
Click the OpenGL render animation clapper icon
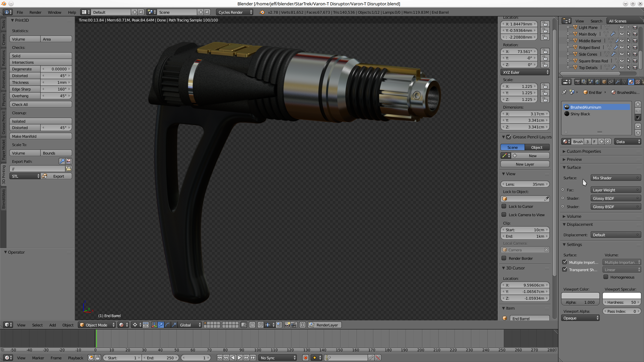pyautogui.click(x=294, y=325)
